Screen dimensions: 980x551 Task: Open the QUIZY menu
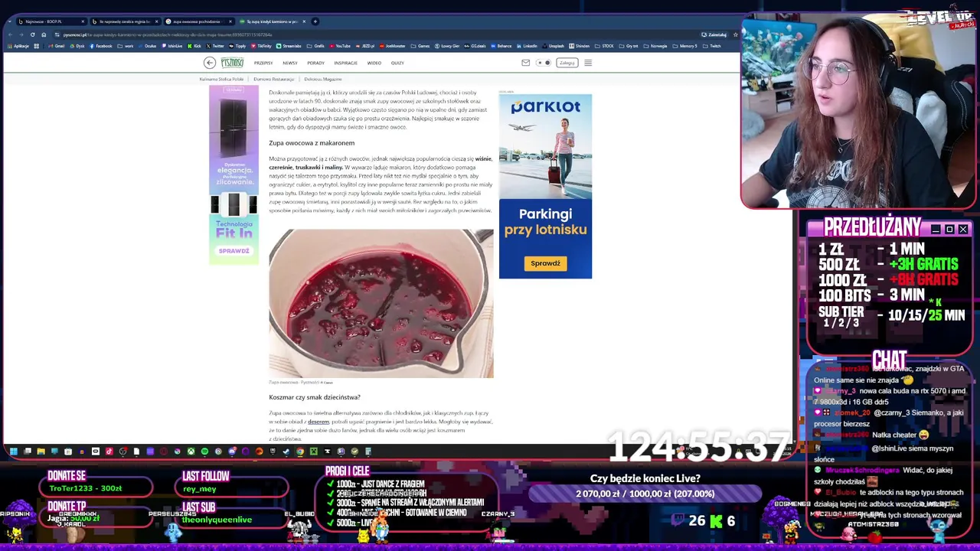coord(397,63)
